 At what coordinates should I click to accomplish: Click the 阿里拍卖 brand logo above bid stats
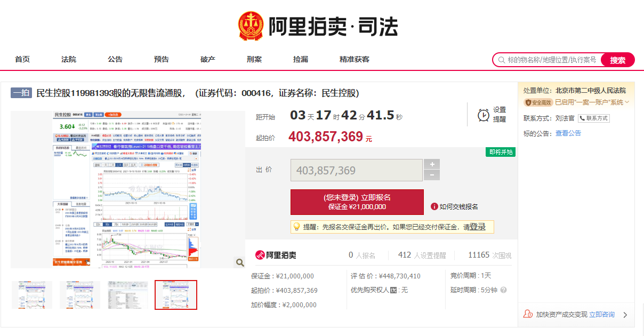276,255
